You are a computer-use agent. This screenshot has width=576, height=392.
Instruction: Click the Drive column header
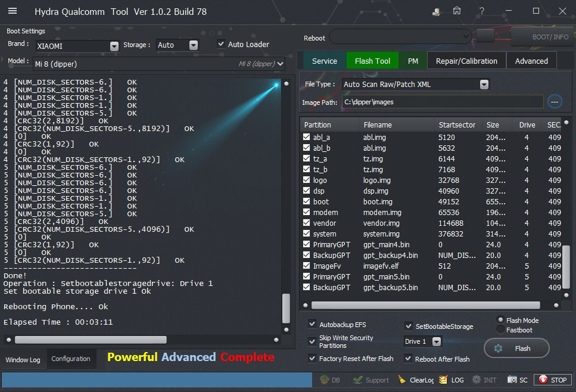(527, 125)
